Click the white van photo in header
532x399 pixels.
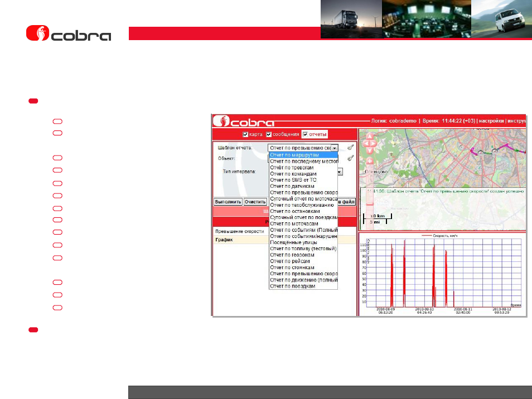click(x=501, y=19)
